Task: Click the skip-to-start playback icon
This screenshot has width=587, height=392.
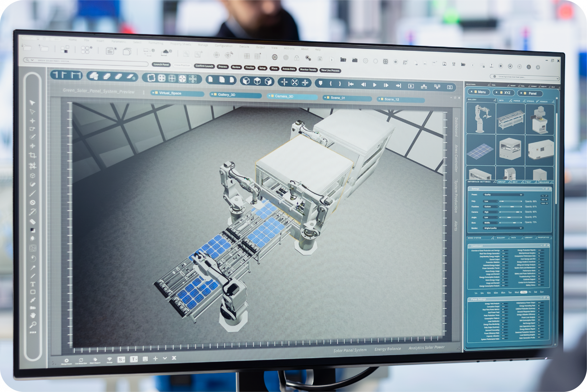Action: (351, 84)
